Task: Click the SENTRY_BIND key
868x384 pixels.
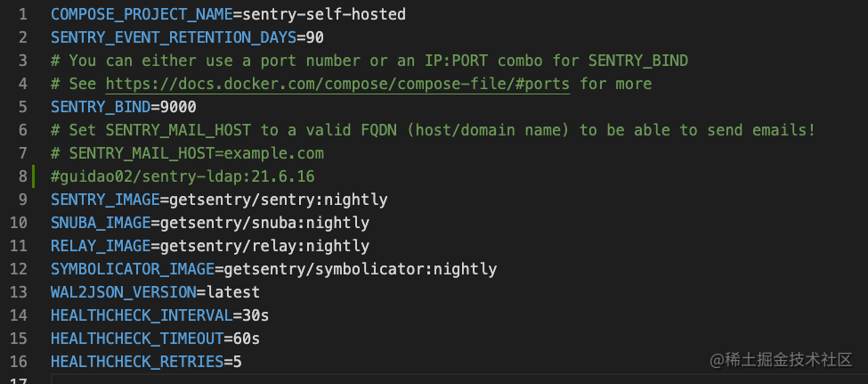Action: pos(101,107)
